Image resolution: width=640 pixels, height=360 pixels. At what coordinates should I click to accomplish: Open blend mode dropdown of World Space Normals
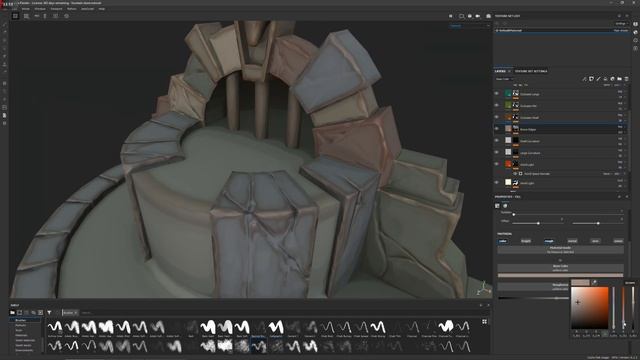[x=608, y=173]
